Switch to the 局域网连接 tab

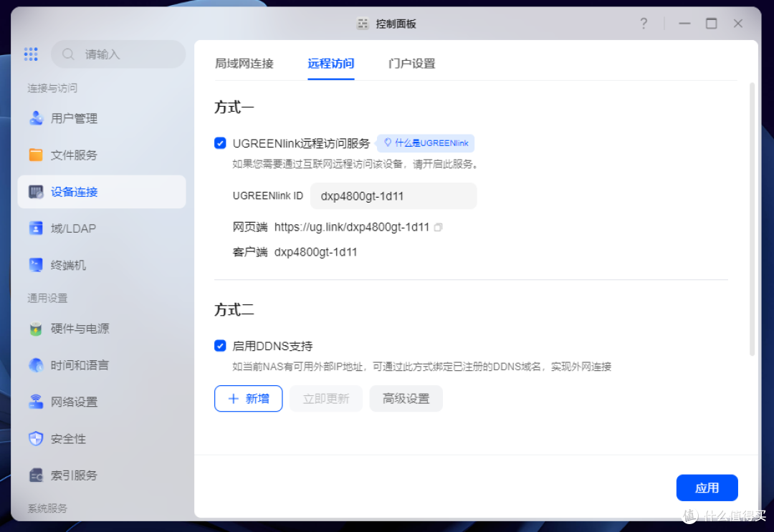(244, 64)
